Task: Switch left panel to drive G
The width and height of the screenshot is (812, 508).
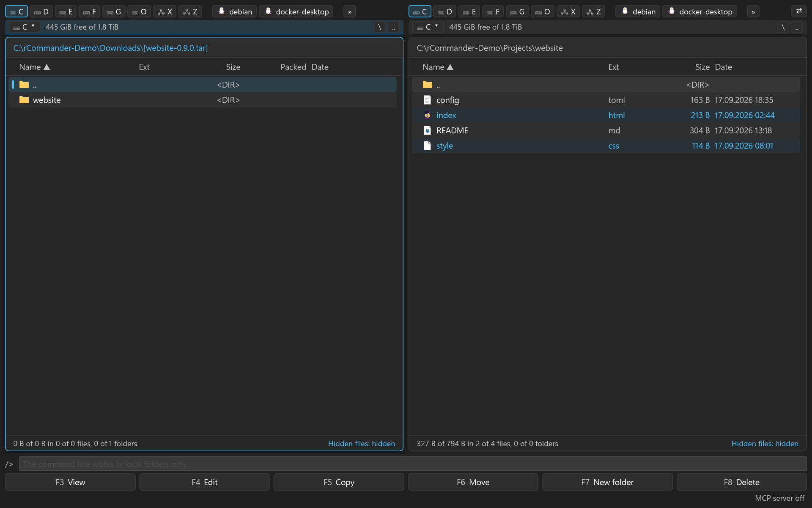Action: pyautogui.click(x=114, y=11)
